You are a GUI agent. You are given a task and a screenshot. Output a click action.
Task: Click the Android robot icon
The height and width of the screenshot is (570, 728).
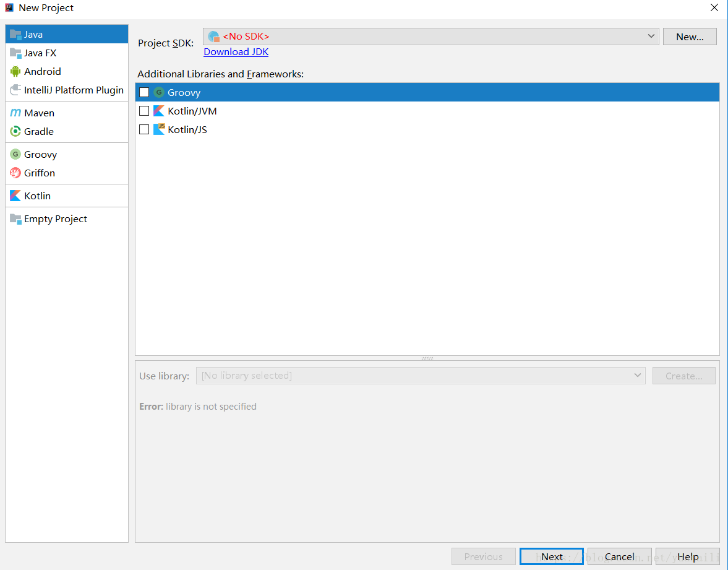(15, 72)
